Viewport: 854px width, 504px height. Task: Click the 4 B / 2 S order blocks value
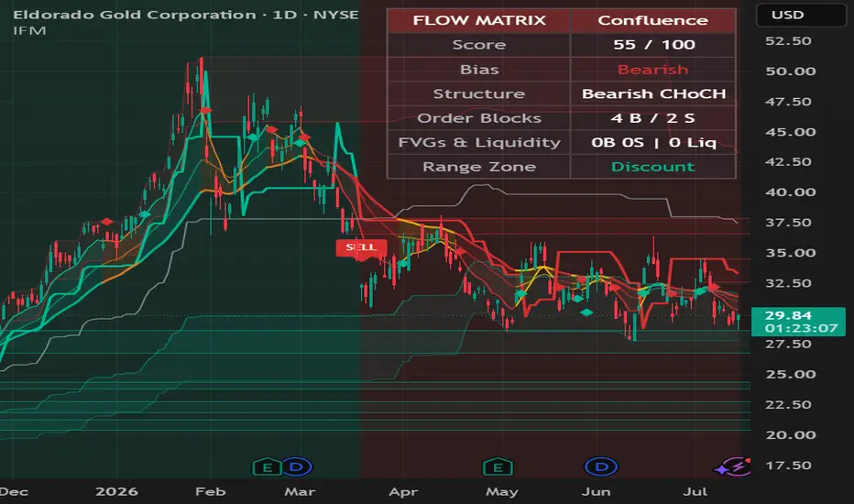click(x=652, y=118)
